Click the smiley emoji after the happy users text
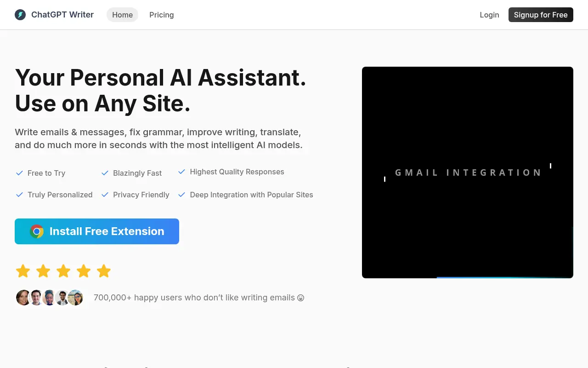The width and height of the screenshot is (588, 368). pos(301,298)
